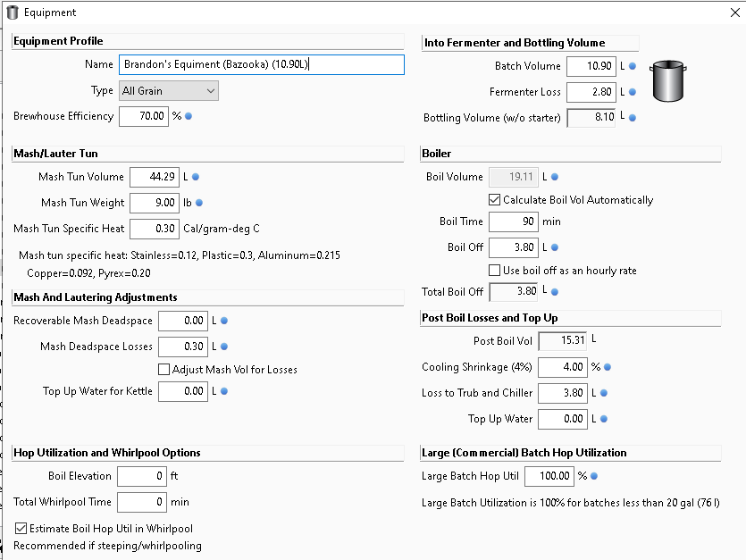Image resolution: width=746 pixels, height=560 pixels.
Task: Click the 'Copper=0.092, Pyrex=0.20' hint line
Action: (x=88, y=273)
